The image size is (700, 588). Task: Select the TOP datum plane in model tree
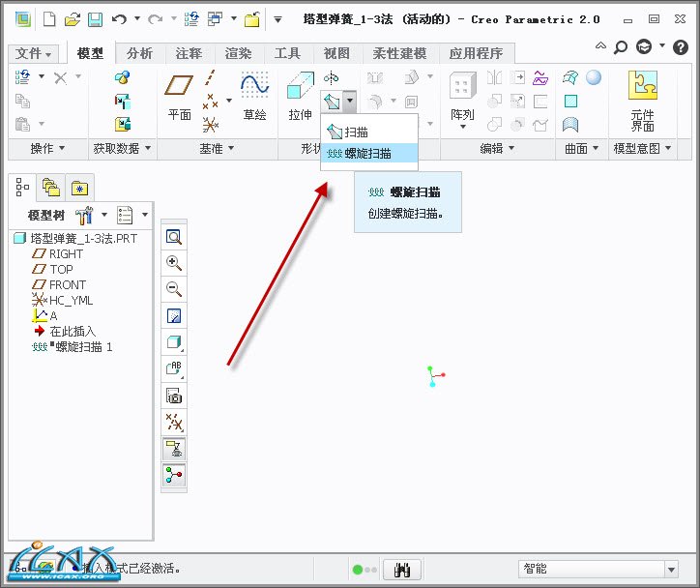pyautogui.click(x=52, y=269)
